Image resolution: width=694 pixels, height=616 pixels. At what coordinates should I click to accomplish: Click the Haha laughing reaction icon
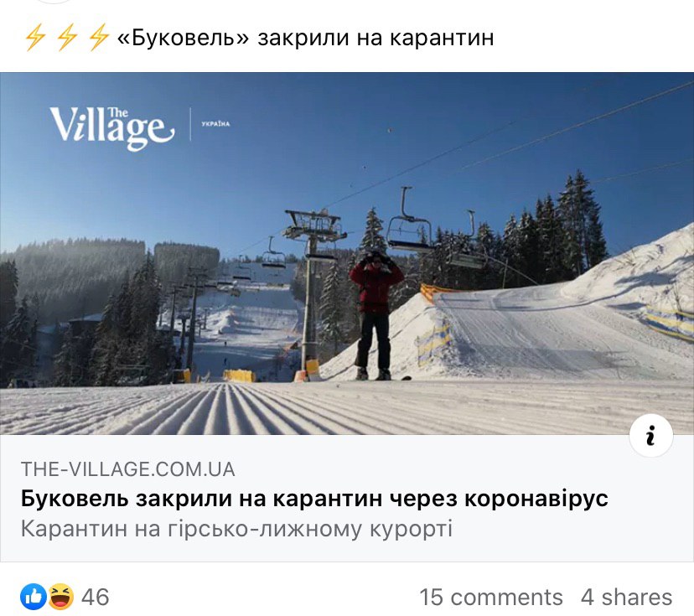pyautogui.click(x=61, y=597)
